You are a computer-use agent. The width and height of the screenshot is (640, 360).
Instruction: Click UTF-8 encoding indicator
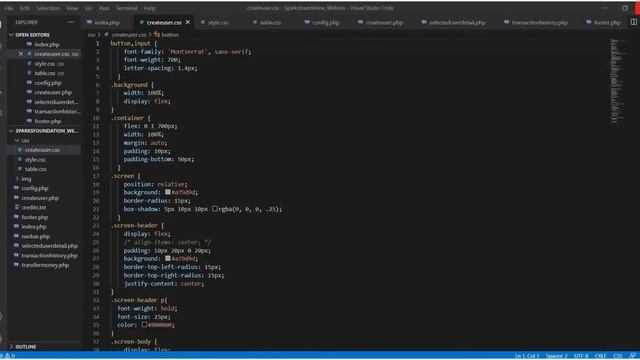(581, 356)
